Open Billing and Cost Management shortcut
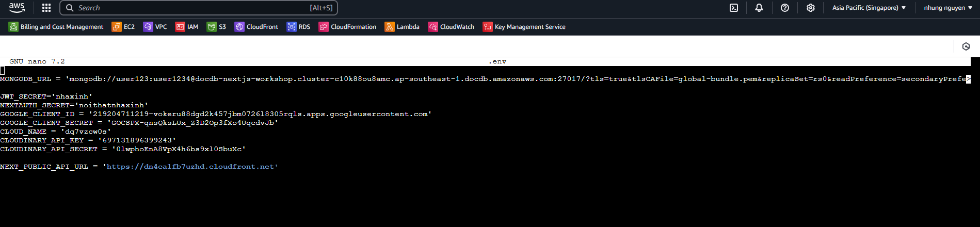 click(56, 27)
